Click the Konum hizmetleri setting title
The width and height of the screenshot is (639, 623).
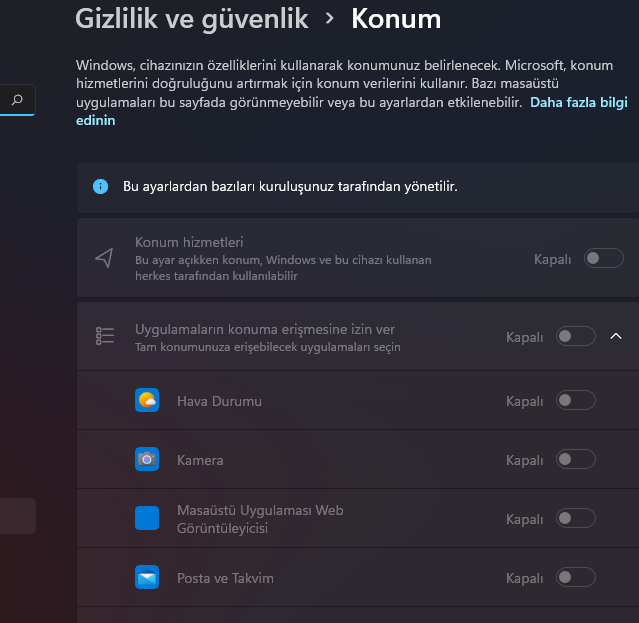(189, 242)
